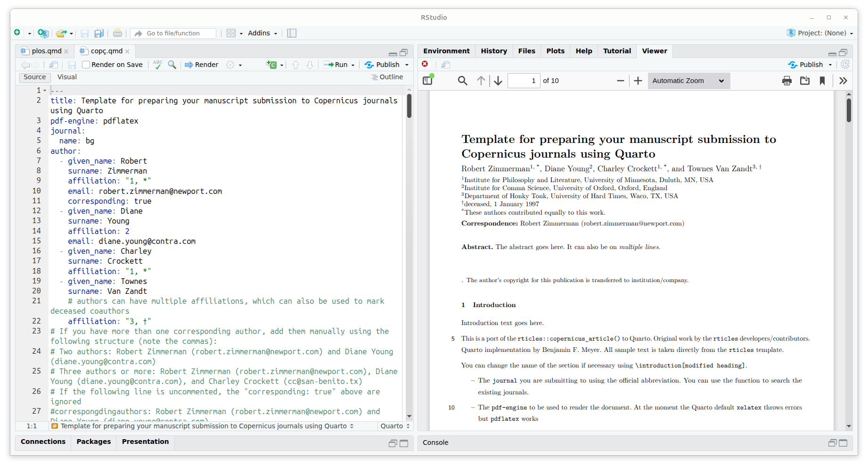Open the Addins dropdown
The width and height of the screenshot is (868, 467).
262,33
